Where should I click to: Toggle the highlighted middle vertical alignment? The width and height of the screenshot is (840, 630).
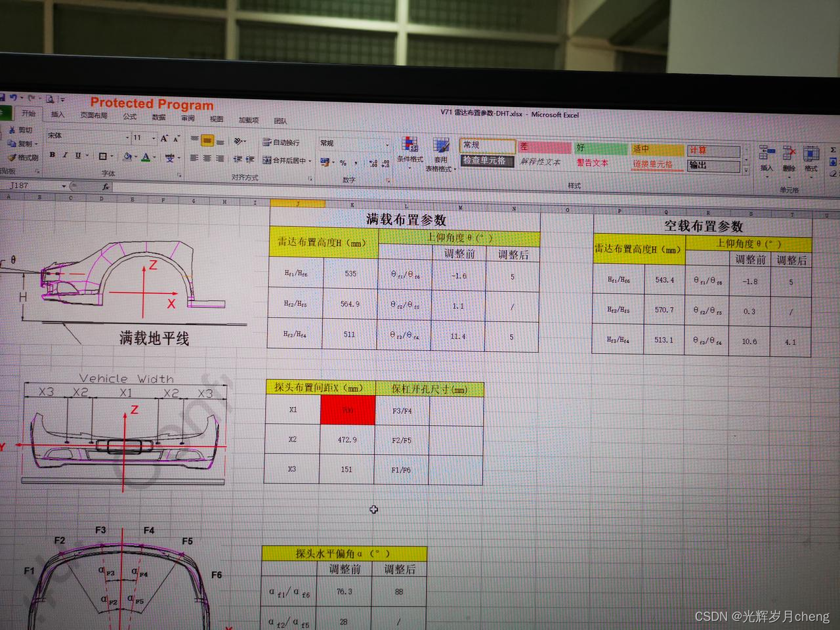point(207,140)
